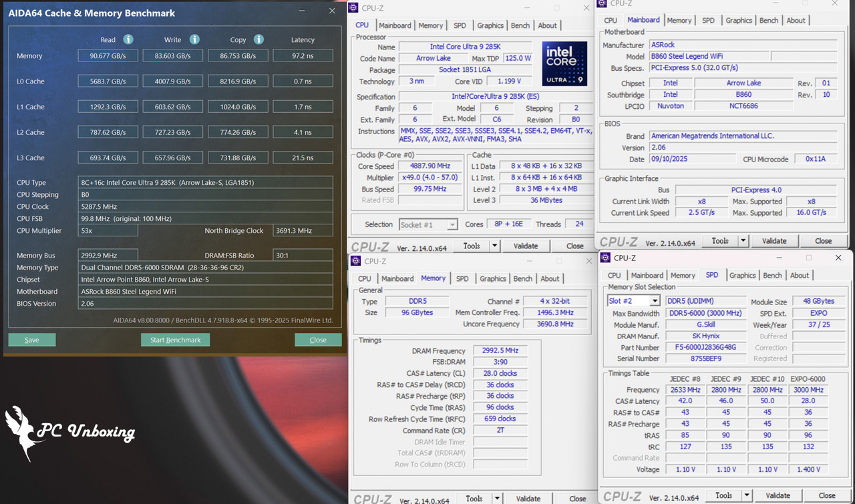This screenshot has width=855, height=504.
Task: Click the EXPO-6000 voltage value 1.400 V
Action: tap(808, 469)
